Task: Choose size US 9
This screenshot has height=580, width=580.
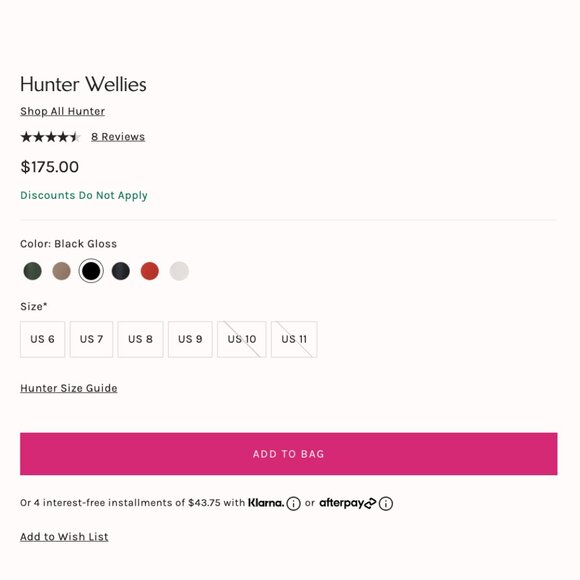Action: (190, 339)
